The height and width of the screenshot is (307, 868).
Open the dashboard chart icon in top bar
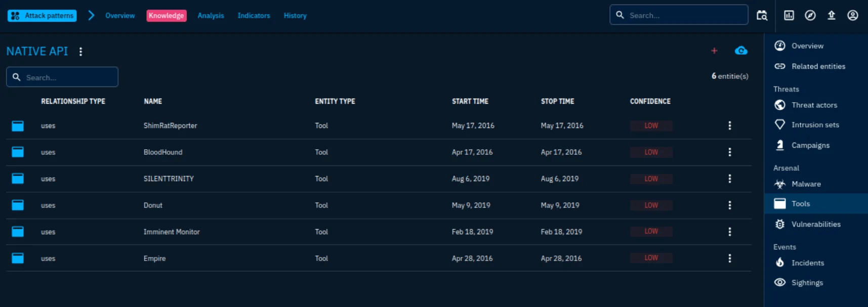[789, 15]
